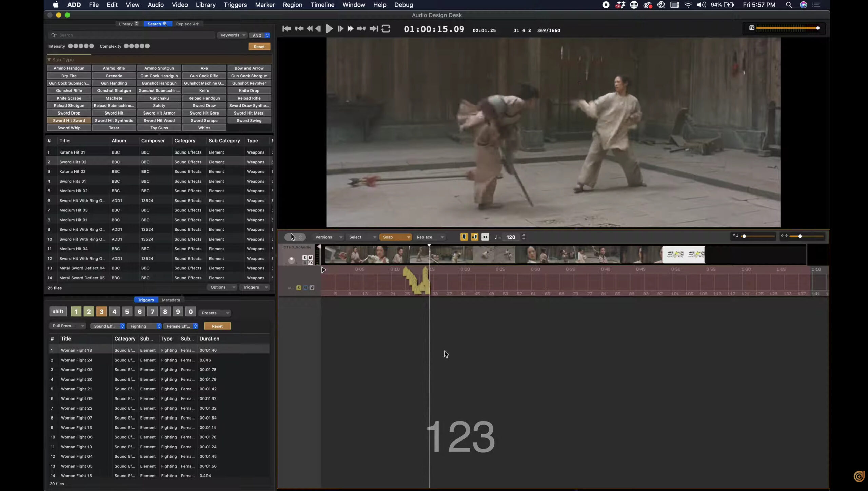Click the shift trigger key
The width and height of the screenshot is (868, 491).
click(58, 311)
